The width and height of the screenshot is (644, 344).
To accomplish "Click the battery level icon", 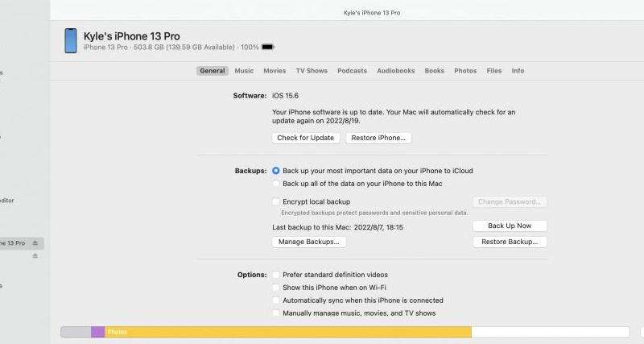I will tap(268, 48).
